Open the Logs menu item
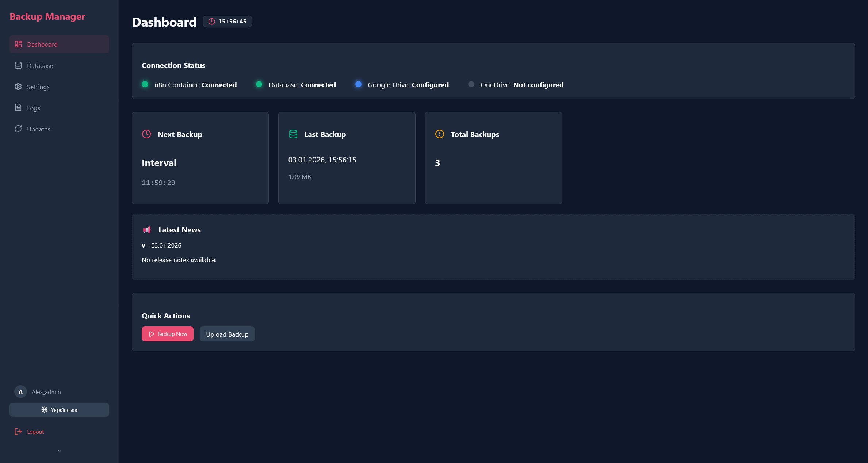The height and width of the screenshot is (463, 868). click(34, 108)
